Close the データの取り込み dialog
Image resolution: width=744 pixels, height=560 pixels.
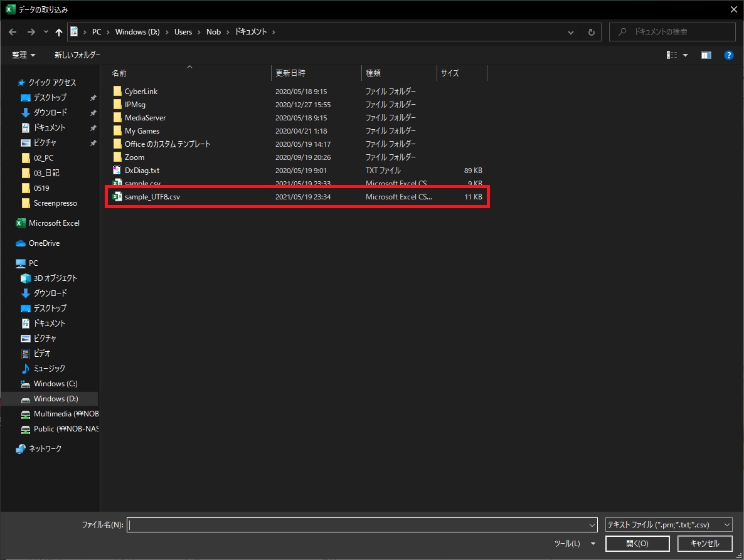click(x=733, y=9)
